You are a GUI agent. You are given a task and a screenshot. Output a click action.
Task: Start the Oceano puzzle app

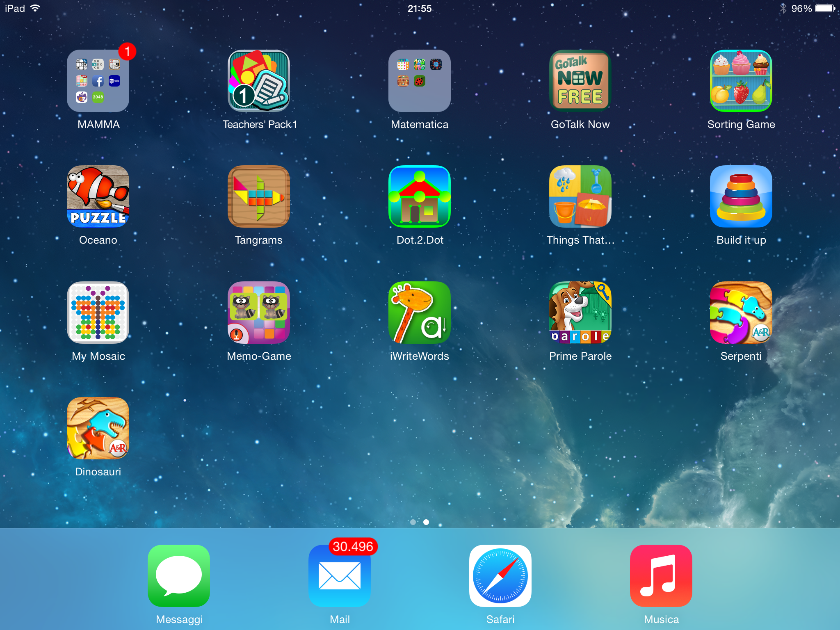(x=98, y=196)
